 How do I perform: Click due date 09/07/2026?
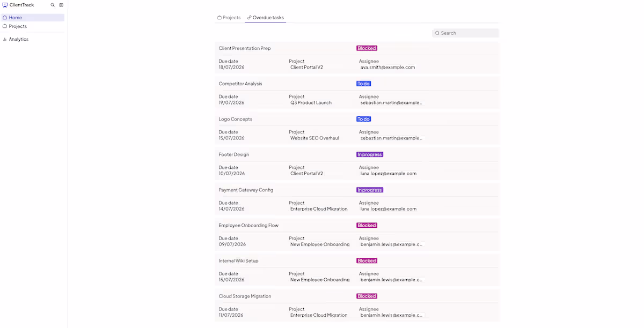(232, 244)
